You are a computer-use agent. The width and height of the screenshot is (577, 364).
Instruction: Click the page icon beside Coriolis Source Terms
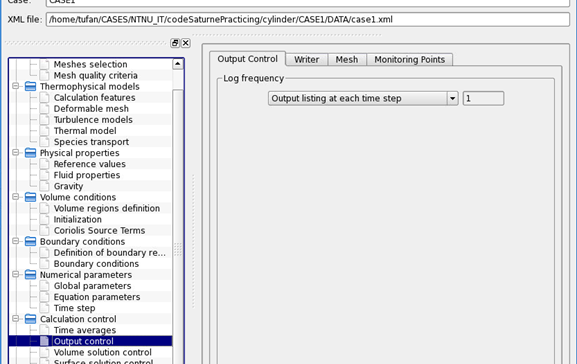(44, 230)
